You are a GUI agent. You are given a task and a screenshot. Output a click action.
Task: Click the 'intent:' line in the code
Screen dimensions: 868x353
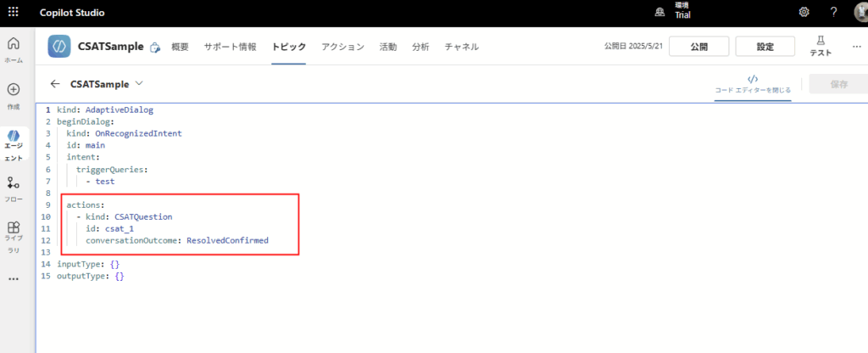click(83, 157)
